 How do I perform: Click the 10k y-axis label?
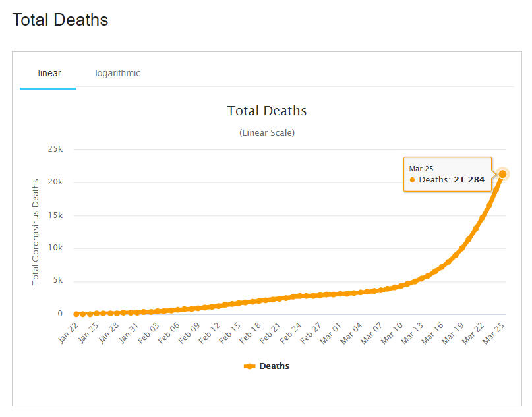pyautogui.click(x=55, y=248)
